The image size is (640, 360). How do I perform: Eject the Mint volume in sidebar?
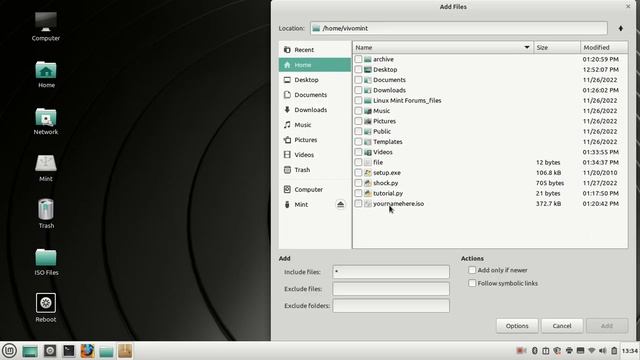click(x=340, y=204)
